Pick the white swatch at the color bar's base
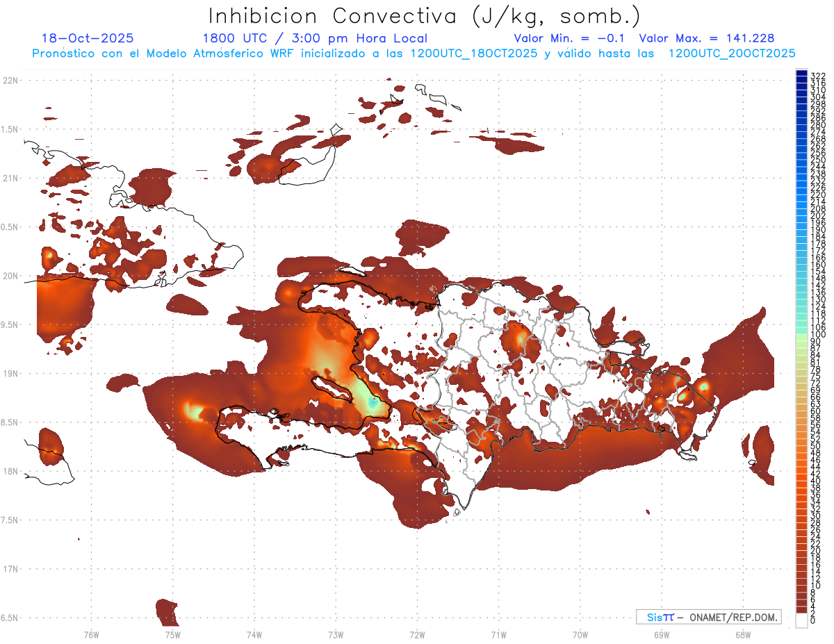The width and height of the screenshot is (834, 644). coord(802,620)
